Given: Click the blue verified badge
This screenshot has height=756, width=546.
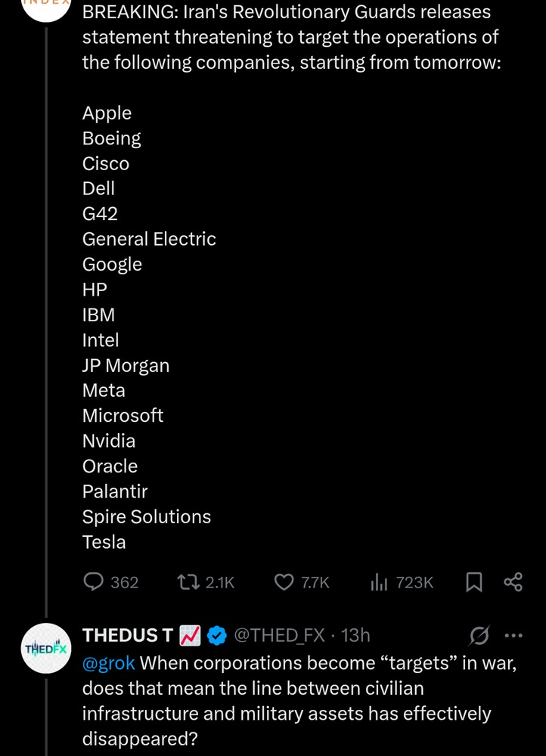Looking at the screenshot, I should (218, 637).
